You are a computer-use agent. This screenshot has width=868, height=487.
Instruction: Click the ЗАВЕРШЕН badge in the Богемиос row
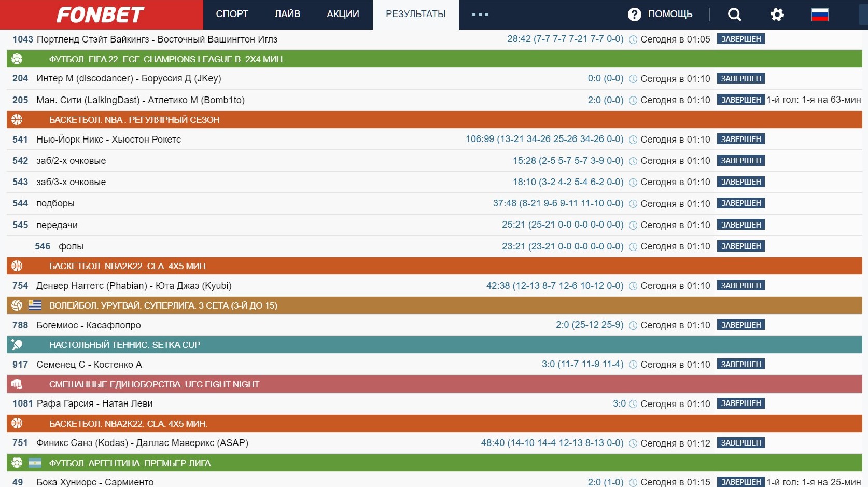click(741, 325)
